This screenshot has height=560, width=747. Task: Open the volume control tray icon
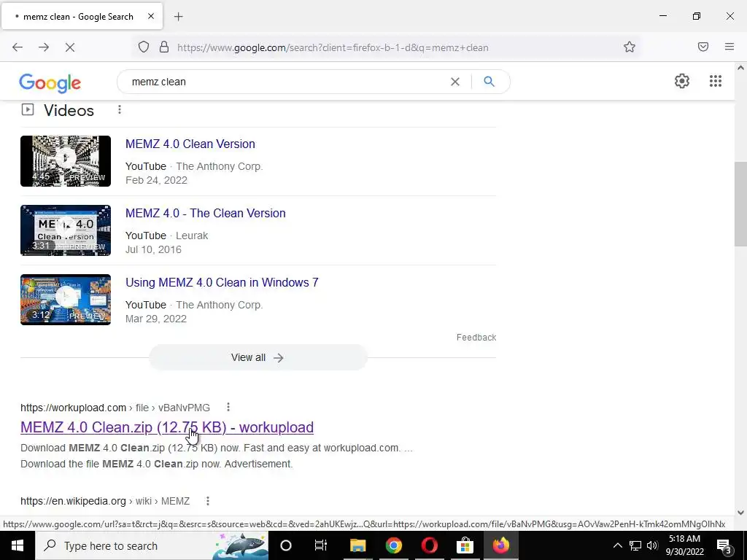[652, 545]
